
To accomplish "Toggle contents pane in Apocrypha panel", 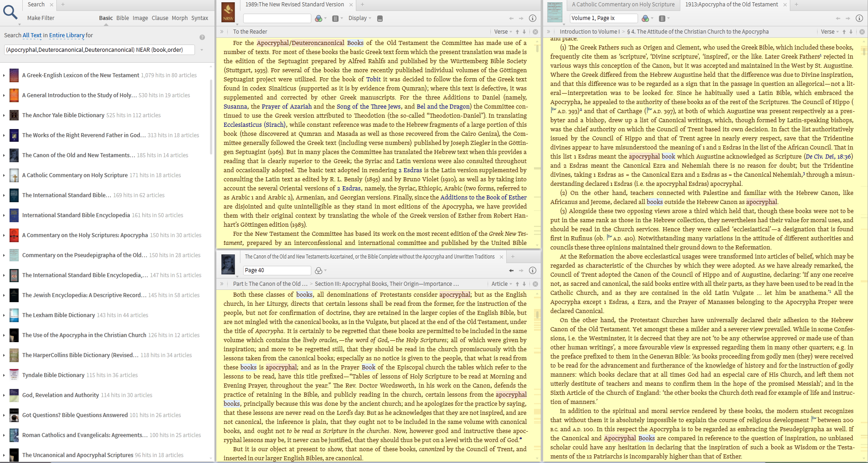I will click(549, 32).
